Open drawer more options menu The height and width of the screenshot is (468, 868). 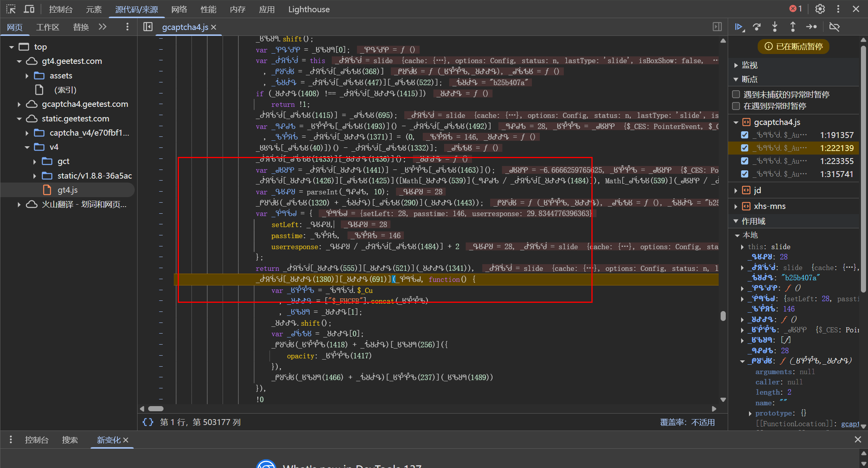[11, 440]
